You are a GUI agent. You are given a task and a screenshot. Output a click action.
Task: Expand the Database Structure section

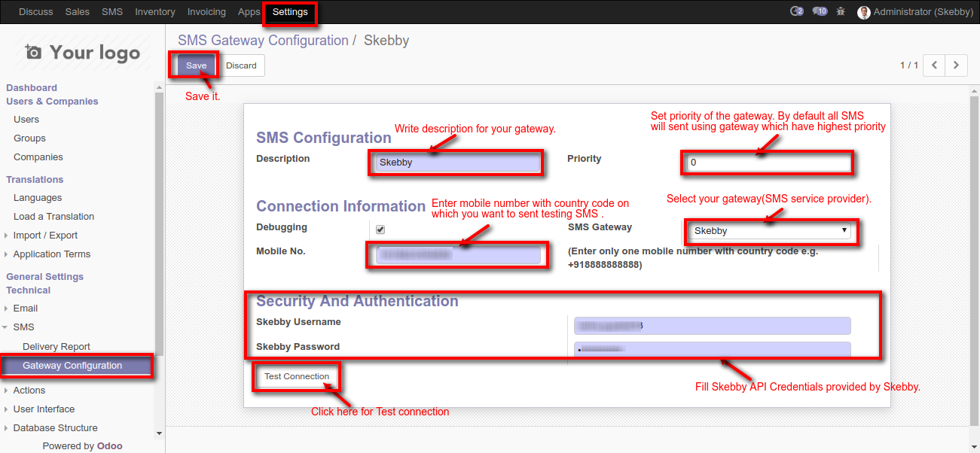(x=55, y=428)
